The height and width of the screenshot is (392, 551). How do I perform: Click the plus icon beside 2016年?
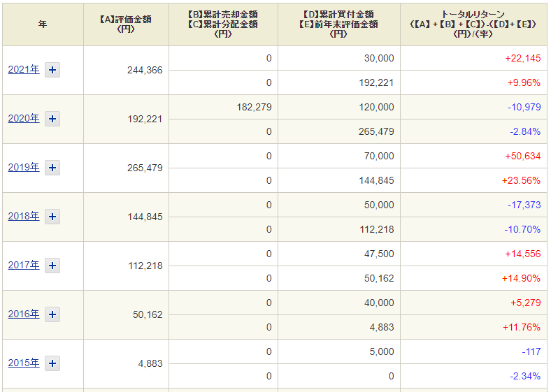point(52,314)
